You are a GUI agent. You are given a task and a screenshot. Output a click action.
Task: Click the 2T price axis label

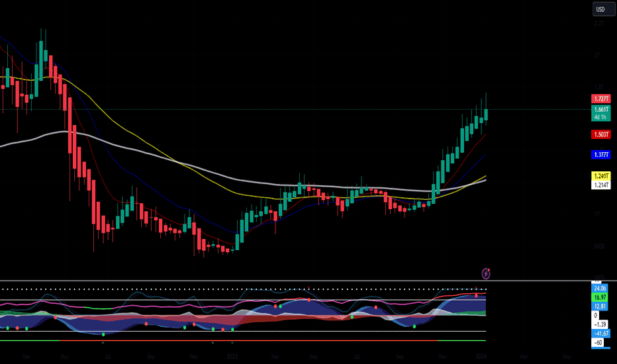(597, 56)
